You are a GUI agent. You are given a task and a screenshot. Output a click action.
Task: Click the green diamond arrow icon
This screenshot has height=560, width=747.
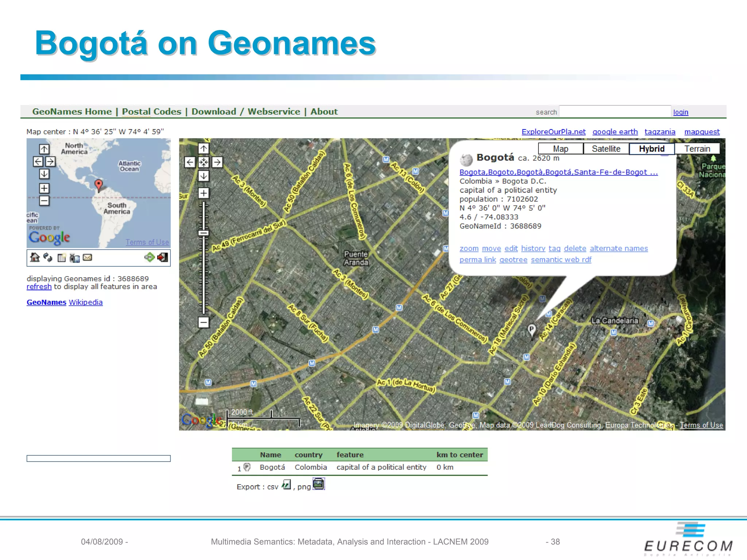click(149, 257)
